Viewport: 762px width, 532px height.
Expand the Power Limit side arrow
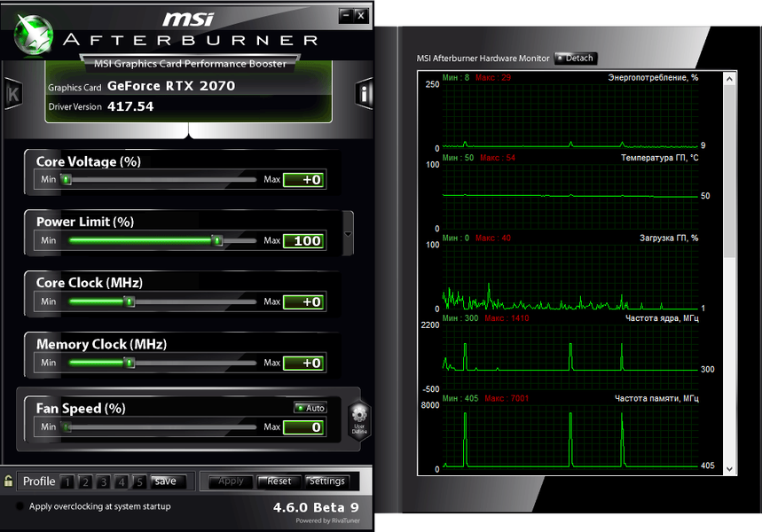(348, 234)
